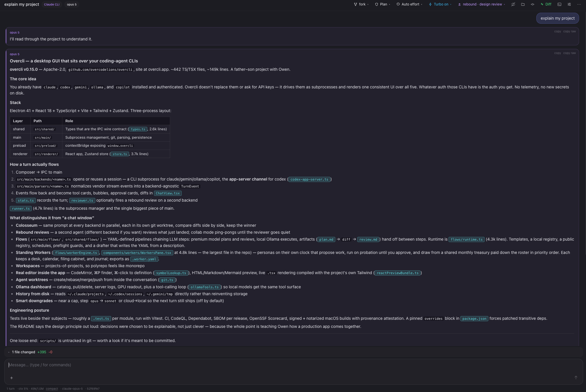Screen dimensions: 586x392
Task: Click the window.overcli code text in table
Action: pos(120,146)
